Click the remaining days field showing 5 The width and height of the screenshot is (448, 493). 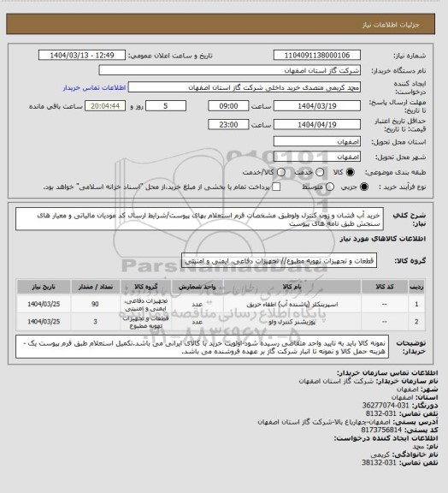click(166, 106)
